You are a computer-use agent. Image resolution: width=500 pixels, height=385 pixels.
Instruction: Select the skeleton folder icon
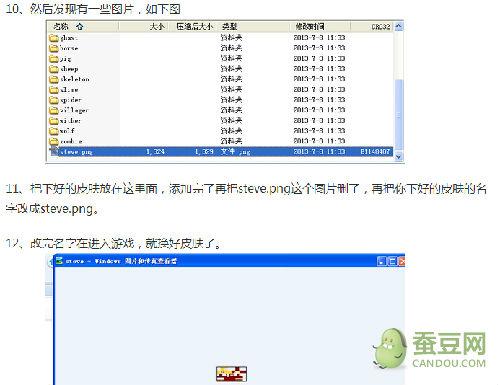pyautogui.click(x=54, y=79)
